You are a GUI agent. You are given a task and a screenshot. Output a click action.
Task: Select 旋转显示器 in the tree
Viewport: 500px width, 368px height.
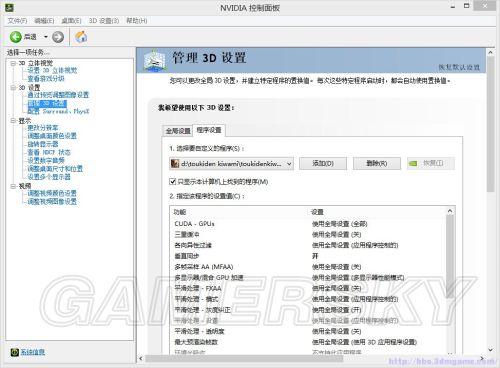tap(43, 144)
